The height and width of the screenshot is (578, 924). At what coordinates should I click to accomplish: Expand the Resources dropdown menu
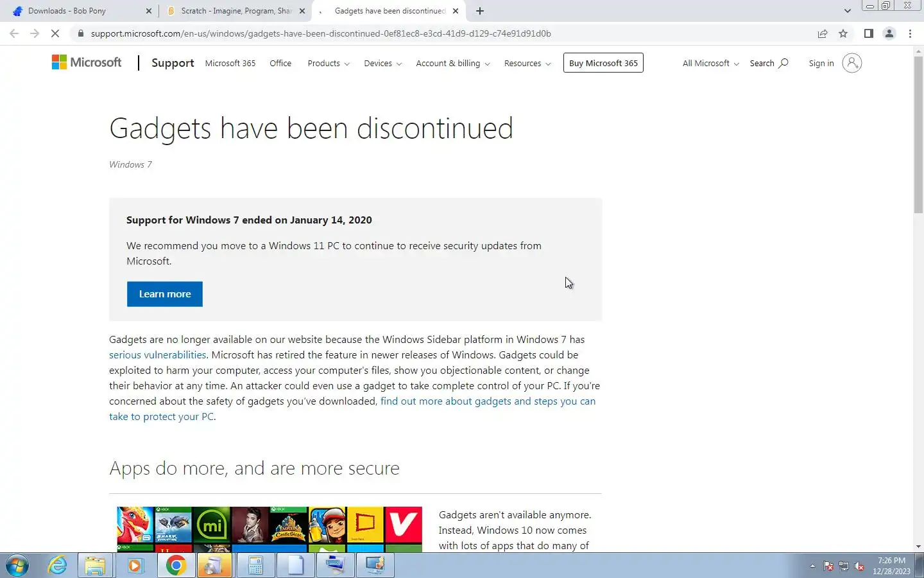point(527,63)
